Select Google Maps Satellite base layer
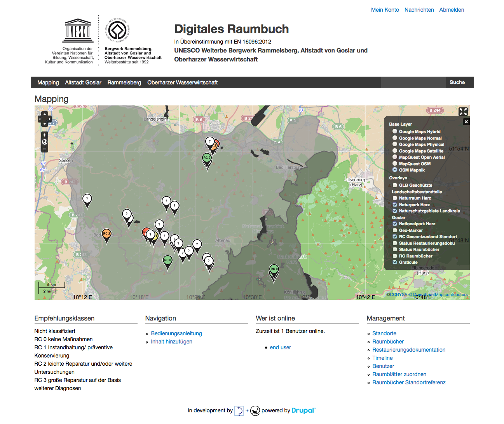504x424 pixels. click(x=395, y=151)
